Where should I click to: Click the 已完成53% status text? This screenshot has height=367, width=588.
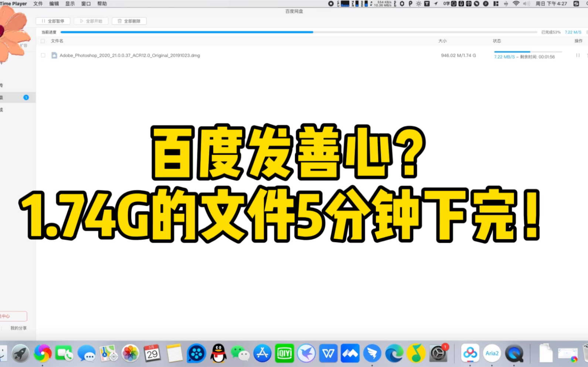[551, 32]
